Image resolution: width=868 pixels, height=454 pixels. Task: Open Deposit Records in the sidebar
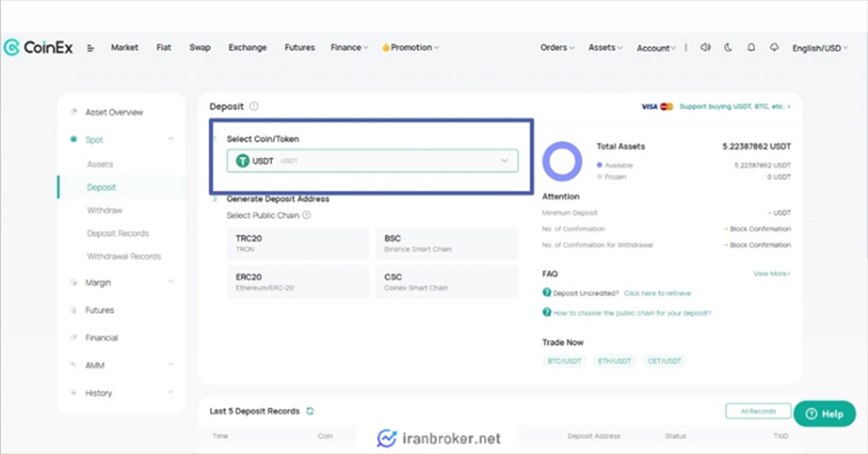point(118,233)
